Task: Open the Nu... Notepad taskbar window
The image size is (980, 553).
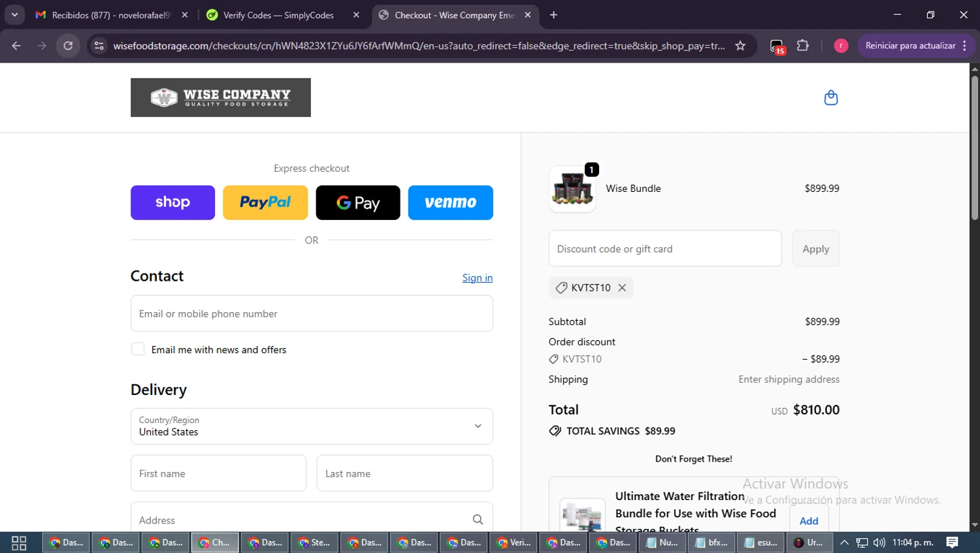Action: 662,543
